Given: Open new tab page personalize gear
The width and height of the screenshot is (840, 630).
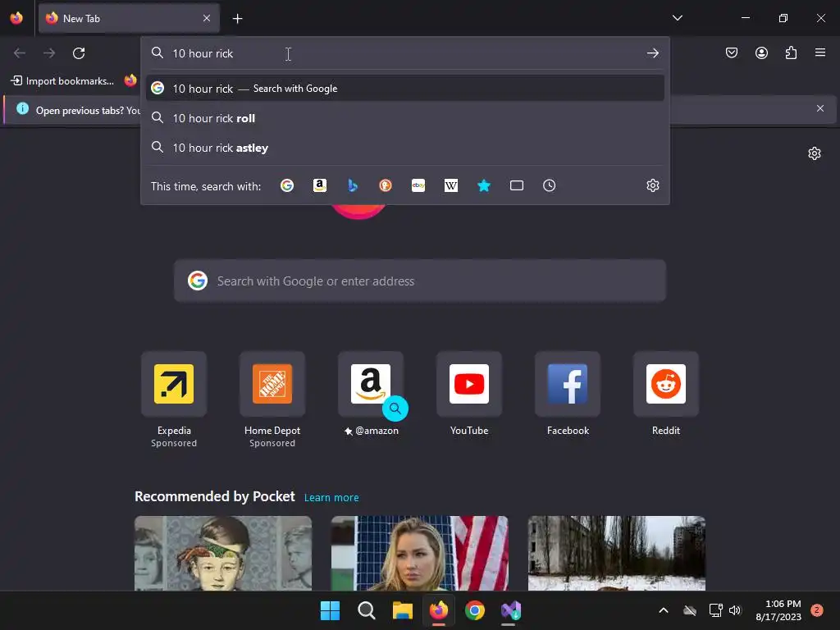Looking at the screenshot, I should click(x=815, y=153).
